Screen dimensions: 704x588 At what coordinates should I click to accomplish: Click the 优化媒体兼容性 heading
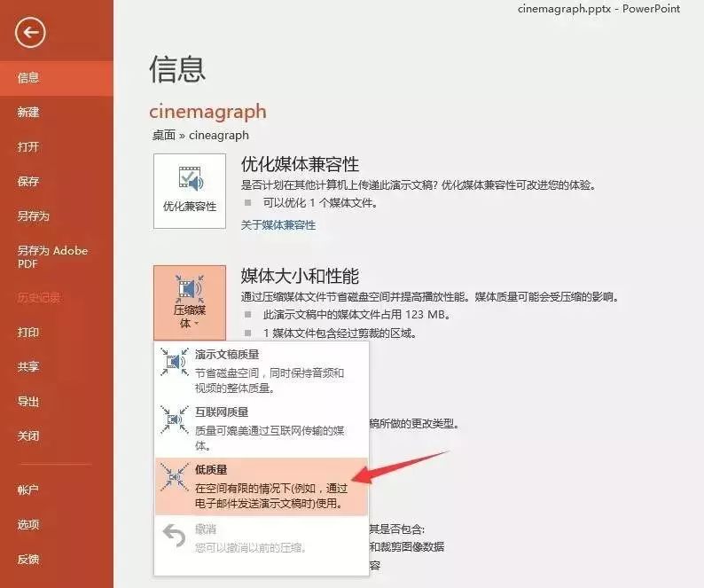[x=300, y=164]
